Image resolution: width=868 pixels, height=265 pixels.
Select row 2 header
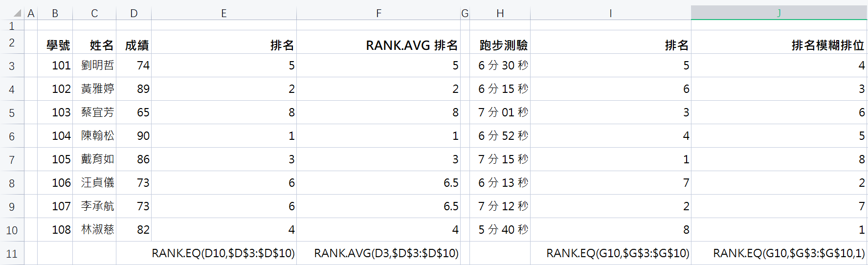tap(12, 43)
